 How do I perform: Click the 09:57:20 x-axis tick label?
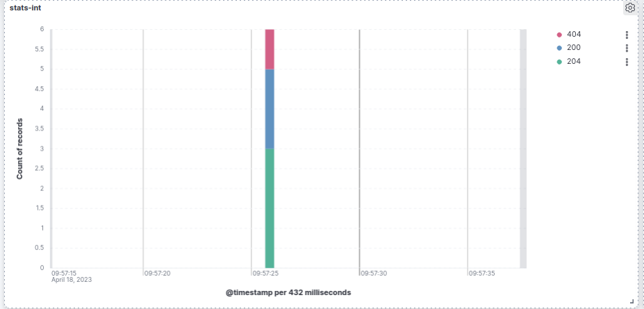(x=157, y=274)
